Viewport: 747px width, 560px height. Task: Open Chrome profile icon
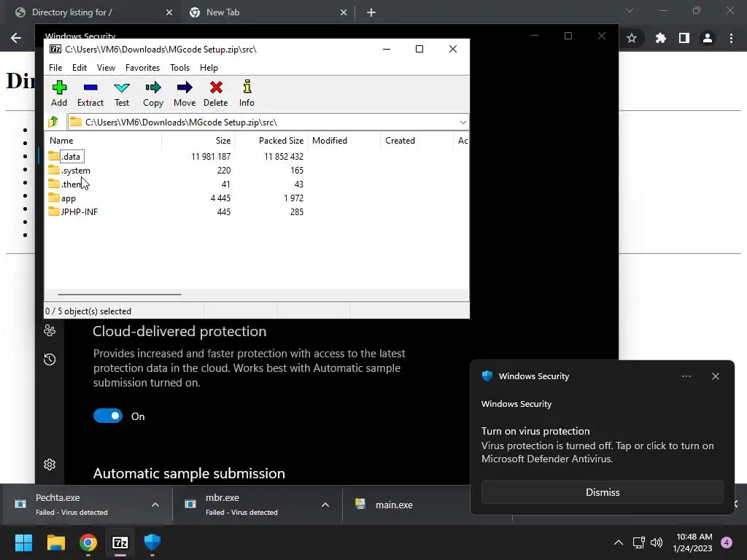point(708,38)
